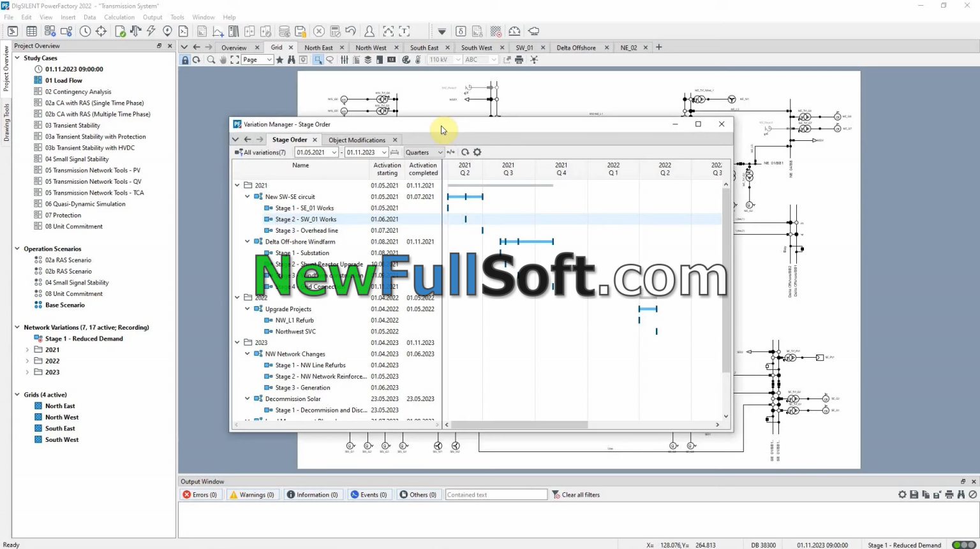The width and height of the screenshot is (980, 549).
Task: Open Variation Manager settings with gear icon
Action: coord(477,152)
